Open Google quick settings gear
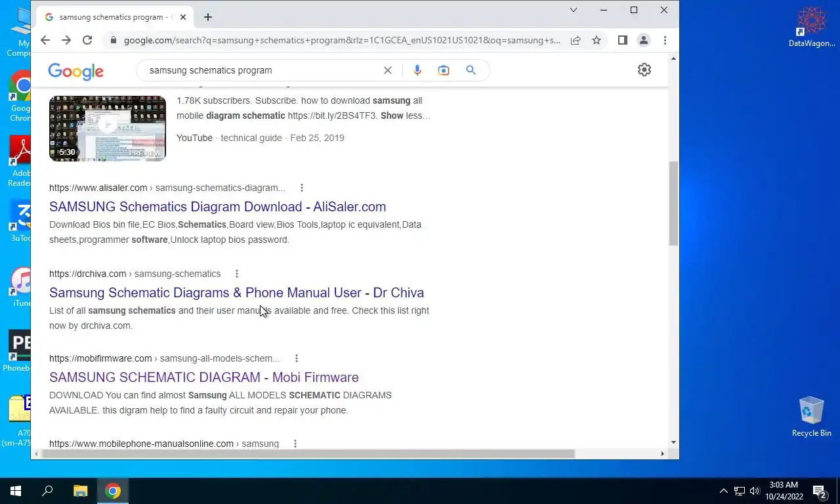The height and width of the screenshot is (504, 840). pyautogui.click(x=644, y=70)
